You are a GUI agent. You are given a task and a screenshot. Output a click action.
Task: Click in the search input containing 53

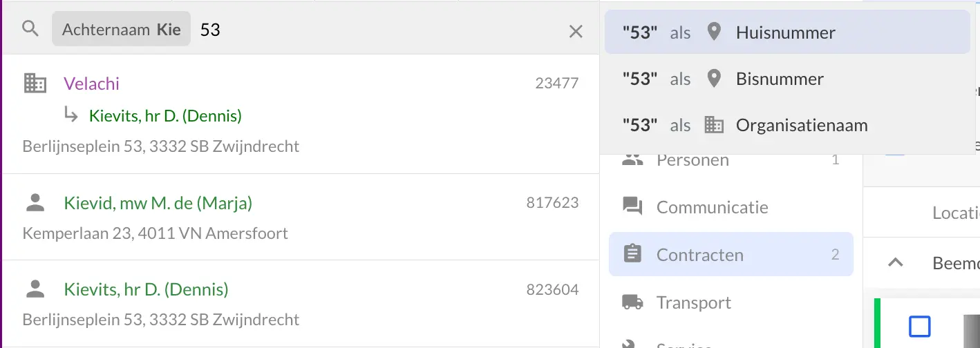[x=380, y=30]
